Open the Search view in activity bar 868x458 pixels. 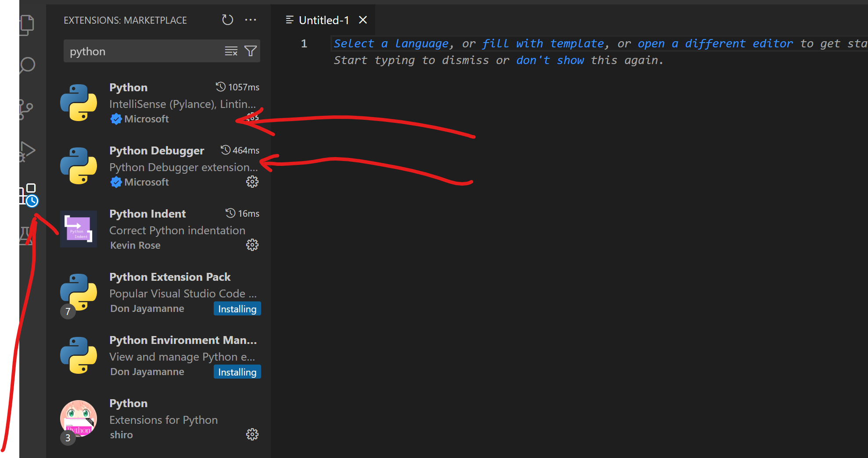tap(27, 66)
